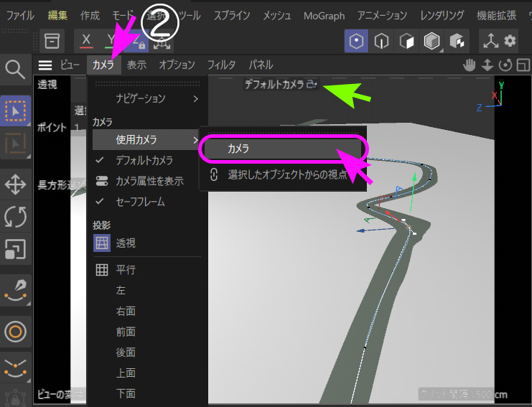This screenshot has height=407, width=532.
Task: Open the settings gear icon in top toolbar
Action: (510, 41)
